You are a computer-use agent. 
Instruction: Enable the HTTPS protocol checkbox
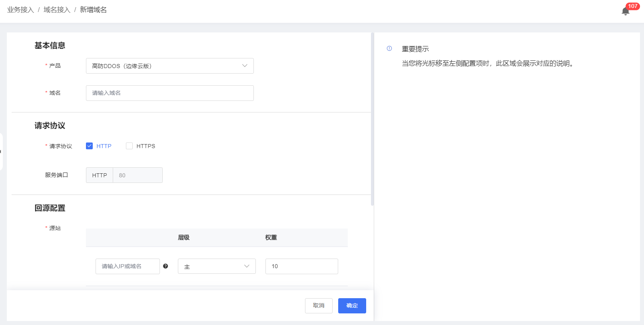[129, 146]
